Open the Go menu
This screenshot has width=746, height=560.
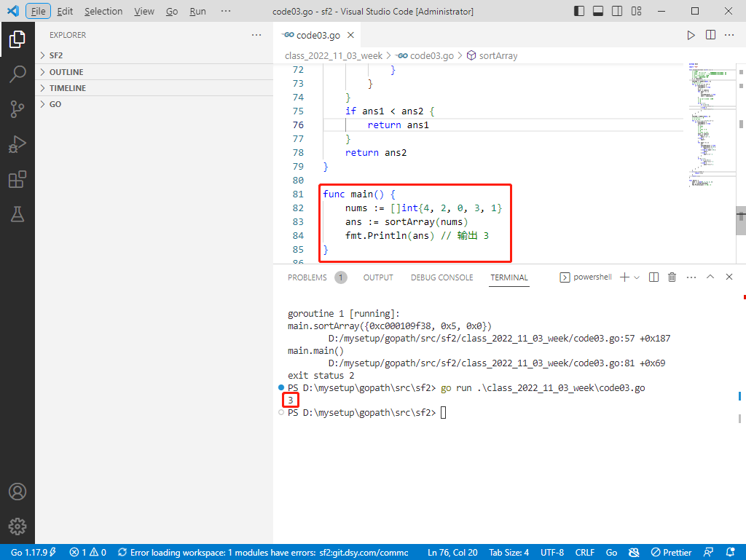(172, 11)
